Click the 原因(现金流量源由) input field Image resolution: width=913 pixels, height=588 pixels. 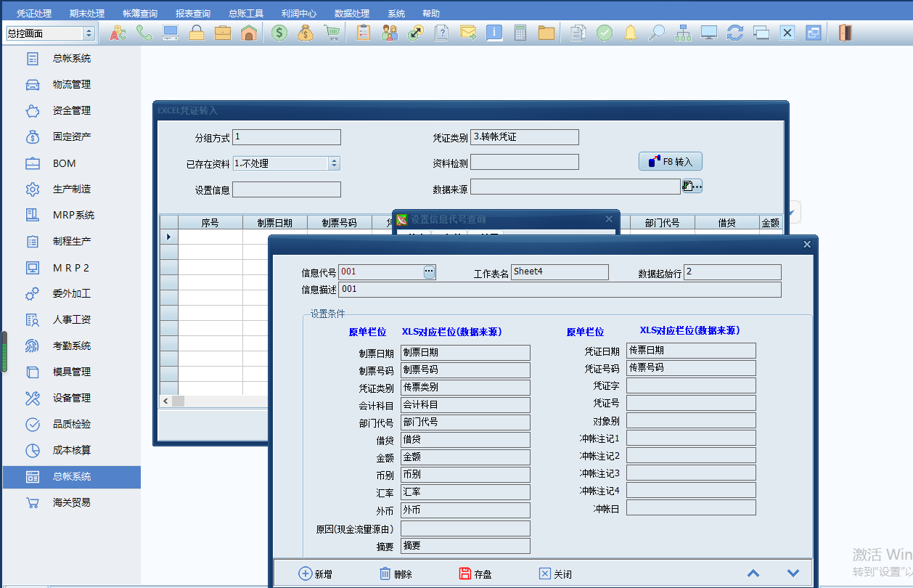(465, 528)
